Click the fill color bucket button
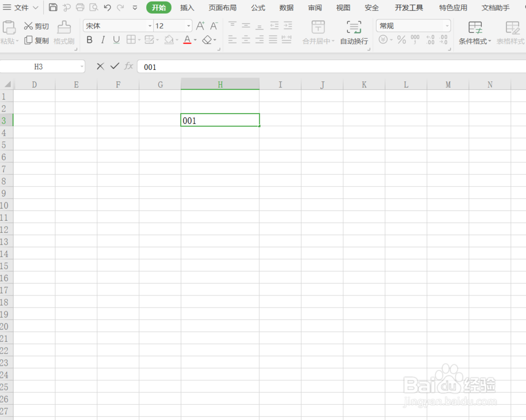The height and width of the screenshot is (420, 526). pos(169,40)
